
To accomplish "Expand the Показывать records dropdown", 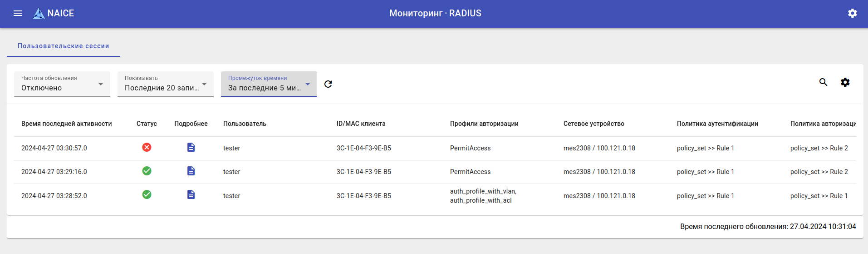I will point(166,84).
